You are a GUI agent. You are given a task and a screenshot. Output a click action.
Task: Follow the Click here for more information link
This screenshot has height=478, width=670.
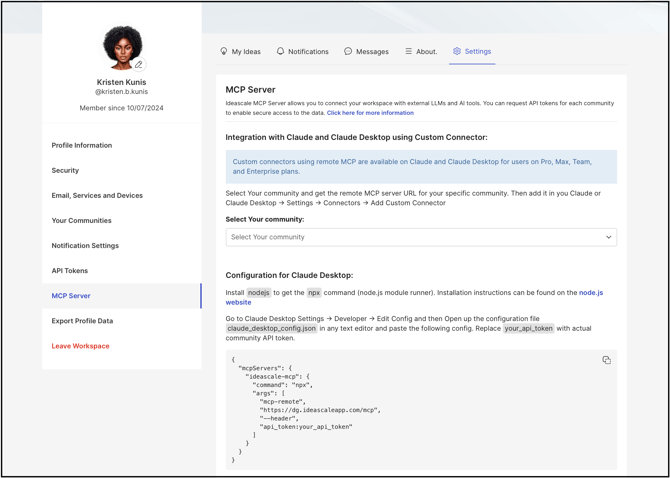click(x=370, y=113)
